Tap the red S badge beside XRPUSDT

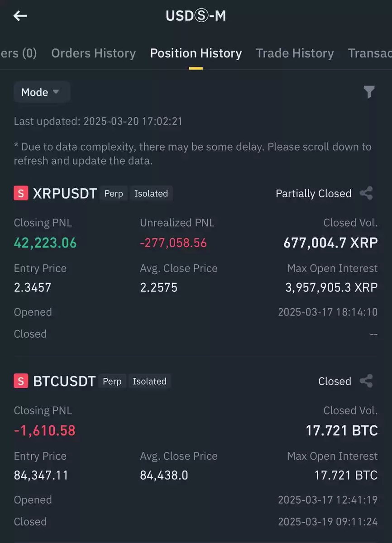tap(21, 193)
